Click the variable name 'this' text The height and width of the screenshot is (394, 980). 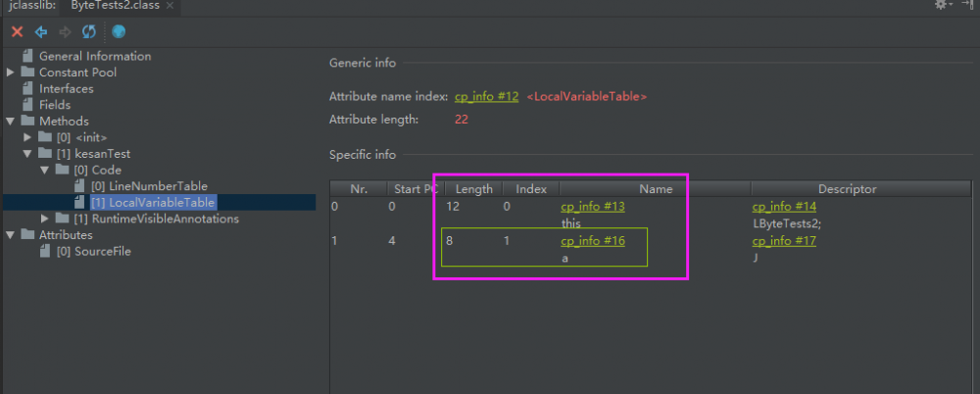pyautogui.click(x=570, y=222)
